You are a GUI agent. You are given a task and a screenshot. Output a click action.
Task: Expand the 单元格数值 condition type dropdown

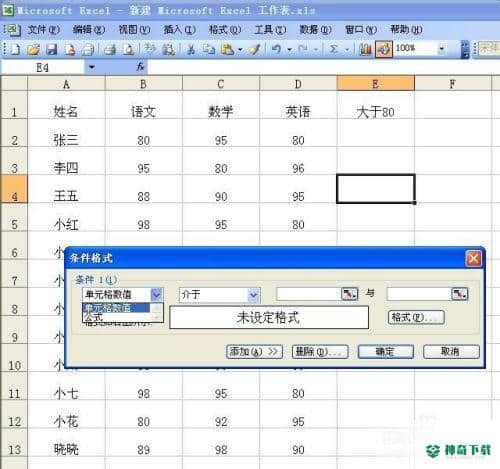(157, 295)
